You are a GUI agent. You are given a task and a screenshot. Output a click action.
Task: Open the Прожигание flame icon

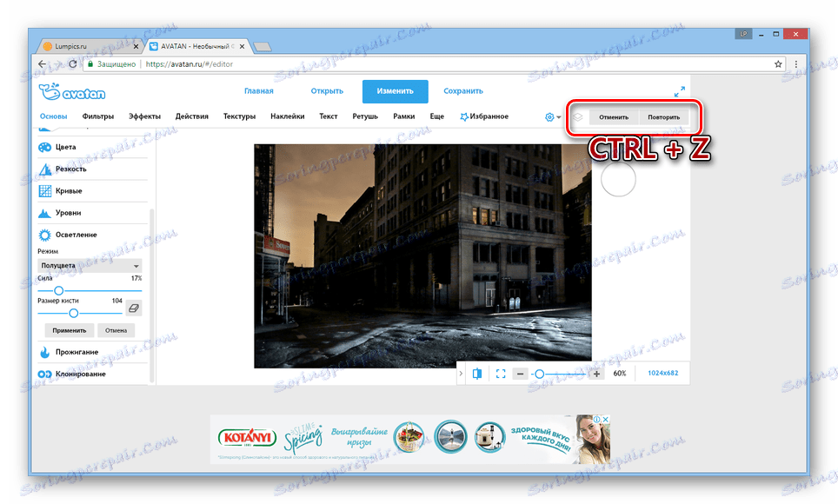point(45,352)
